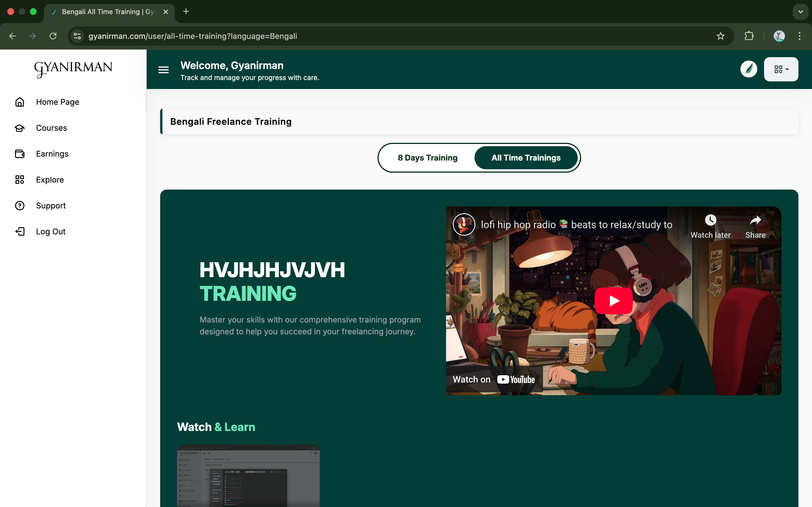This screenshot has width=812, height=507.
Task: Click the feather profile avatar in header
Action: (749, 69)
